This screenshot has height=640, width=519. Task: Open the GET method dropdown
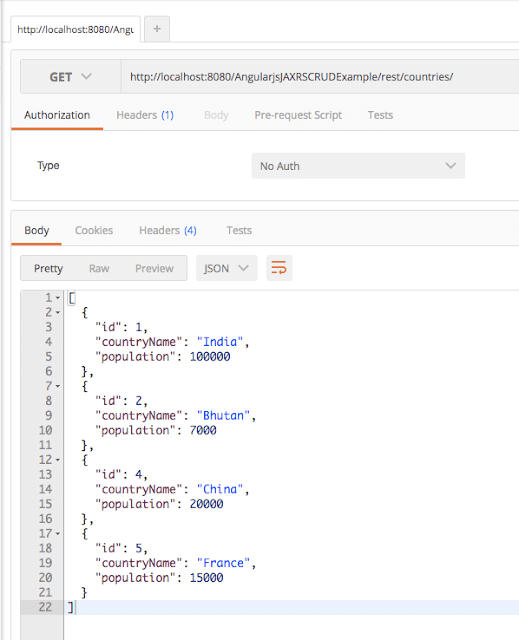tap(71, 77)
